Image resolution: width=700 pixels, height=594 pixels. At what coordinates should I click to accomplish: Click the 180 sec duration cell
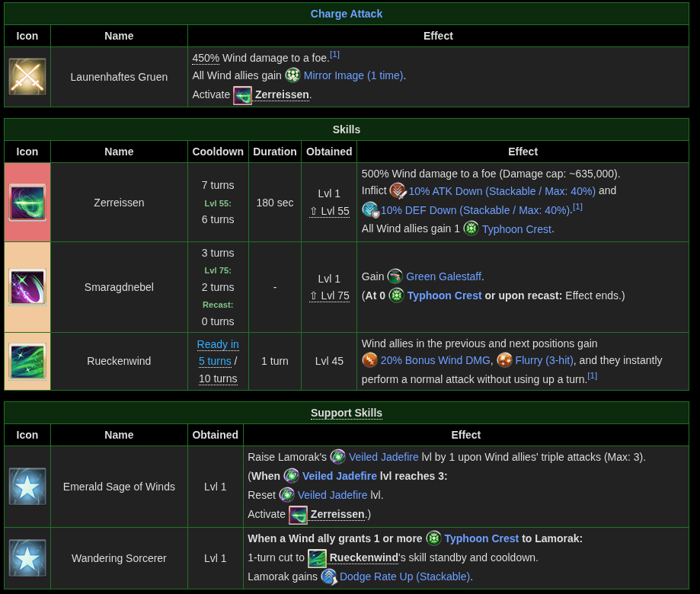[x=275, y=203]
